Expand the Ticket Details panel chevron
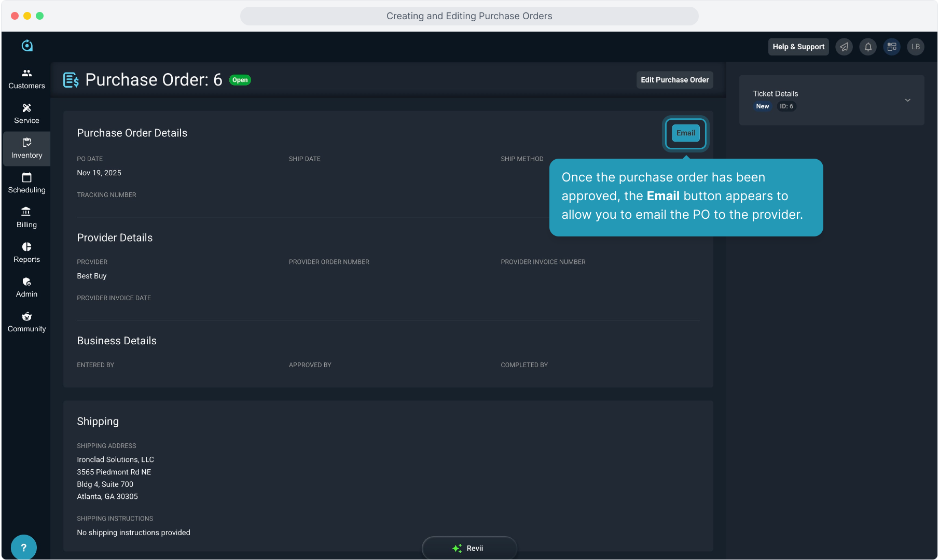Image resolution: width=939 pixels, height=560 pixels. tap(907, 100)
